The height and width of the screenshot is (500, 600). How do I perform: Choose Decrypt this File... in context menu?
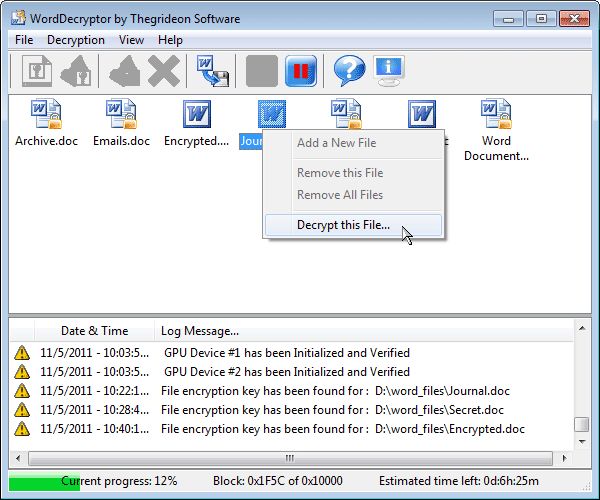tap(353, 225)
